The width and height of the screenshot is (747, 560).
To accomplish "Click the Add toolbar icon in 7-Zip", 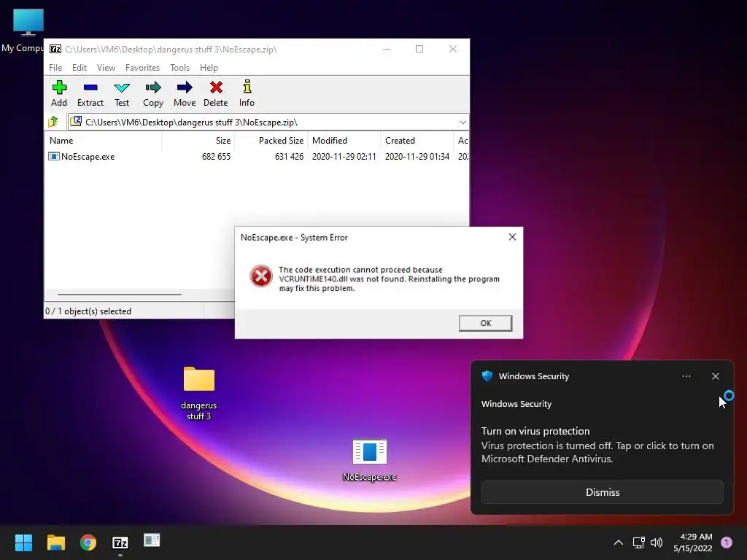I will [x=59, y=93].
